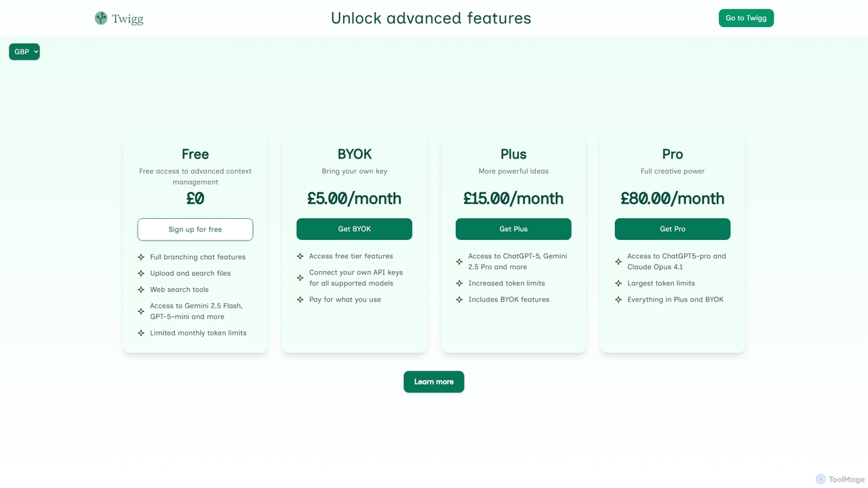Subscribe via the Get Pro button
868x488 pixels.
click(x=673, y=229)
